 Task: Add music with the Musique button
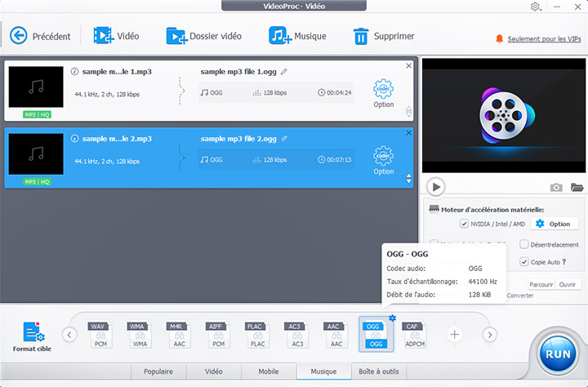pos(297,36)
